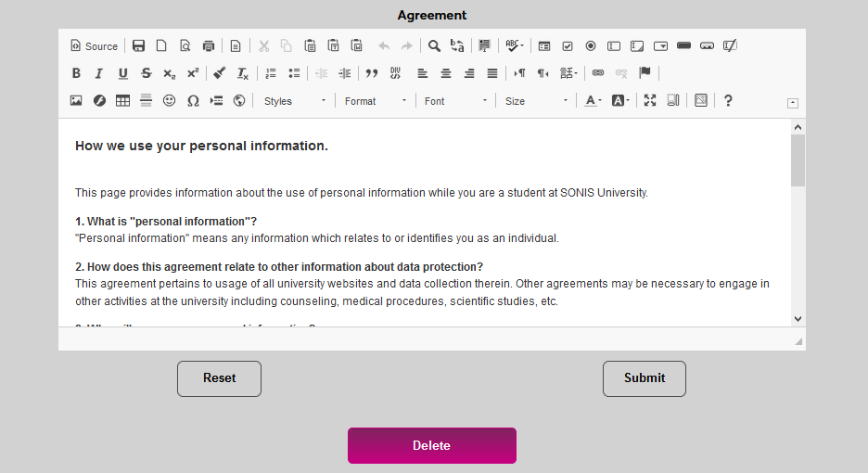The width and height of the screenshot is (868, 473).
Task: Open the spell check ABC dropdown
Action: pos(515,46)
